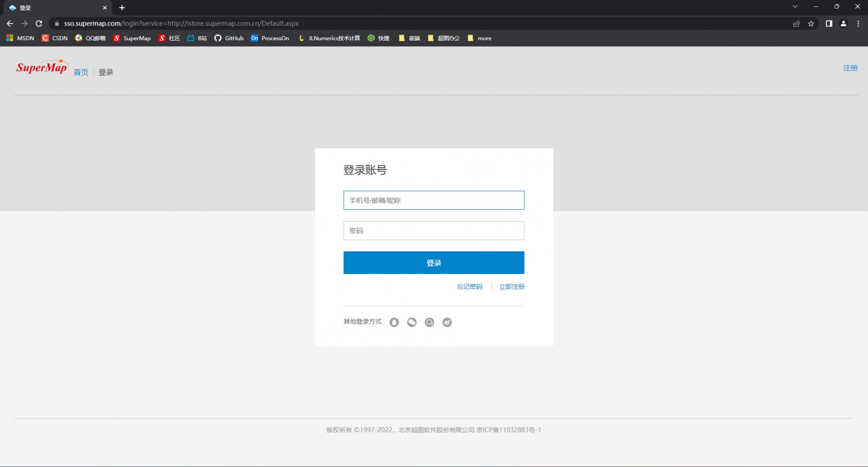Image resolution: width=868 pixels, height=467 pixels.
Task: Focus the 手机号/邮箱/昵称 field
Action: tap(434, 200)
